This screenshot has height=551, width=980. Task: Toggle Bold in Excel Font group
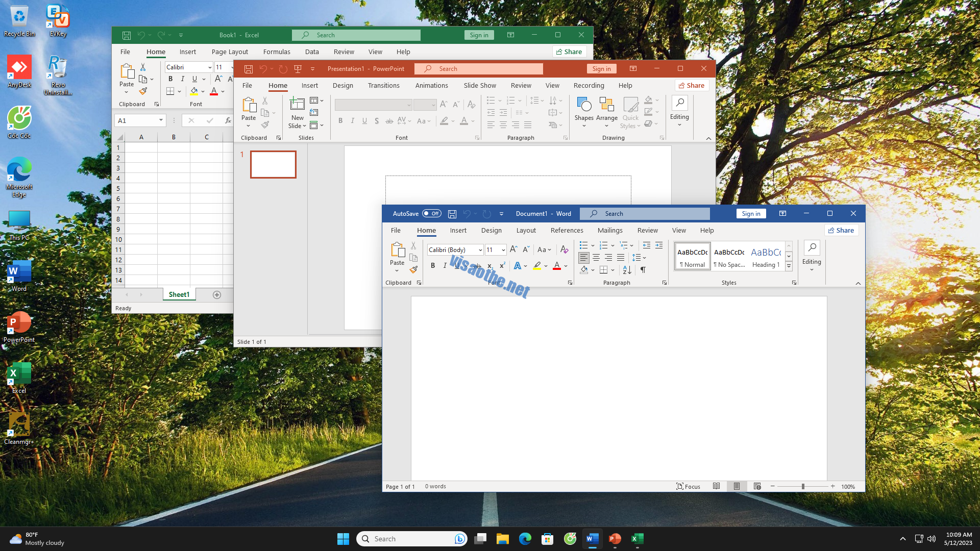click(170, 79)
